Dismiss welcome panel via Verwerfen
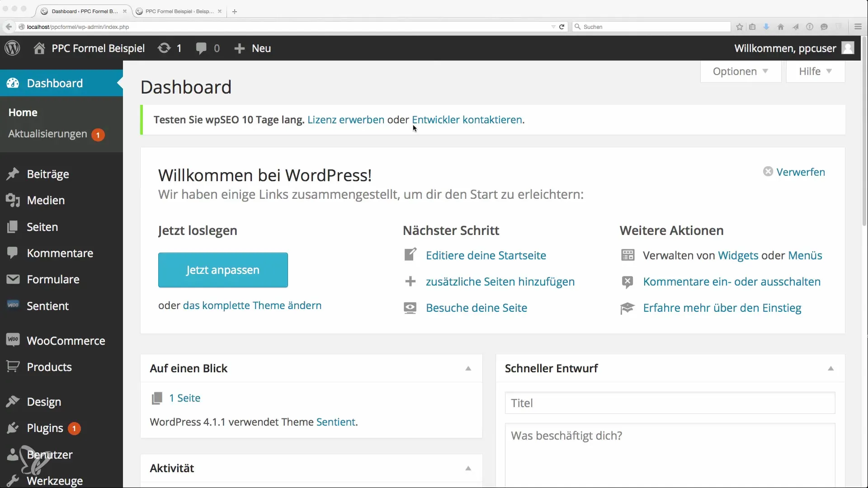Image resolution: width=868 pixels, height=488 pixels. point(794,172)
